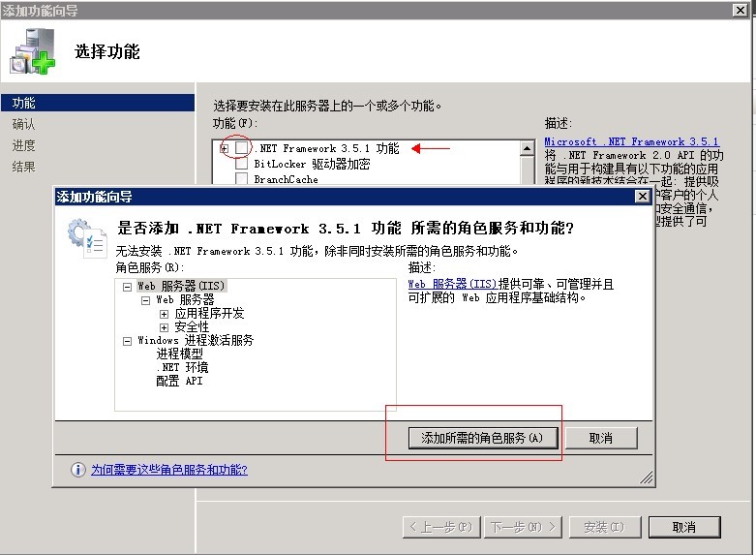The height and width of the screenshot is (555, 756).
Task: Select the .NET Framework 3.5.1 功能 label
Action: (327, 148)
